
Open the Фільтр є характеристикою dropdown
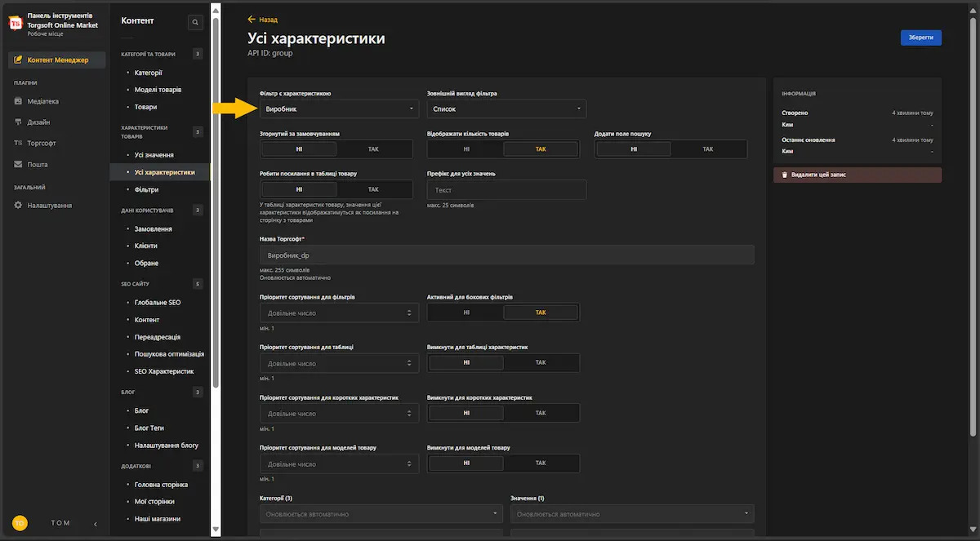click(x=339, y=109)
